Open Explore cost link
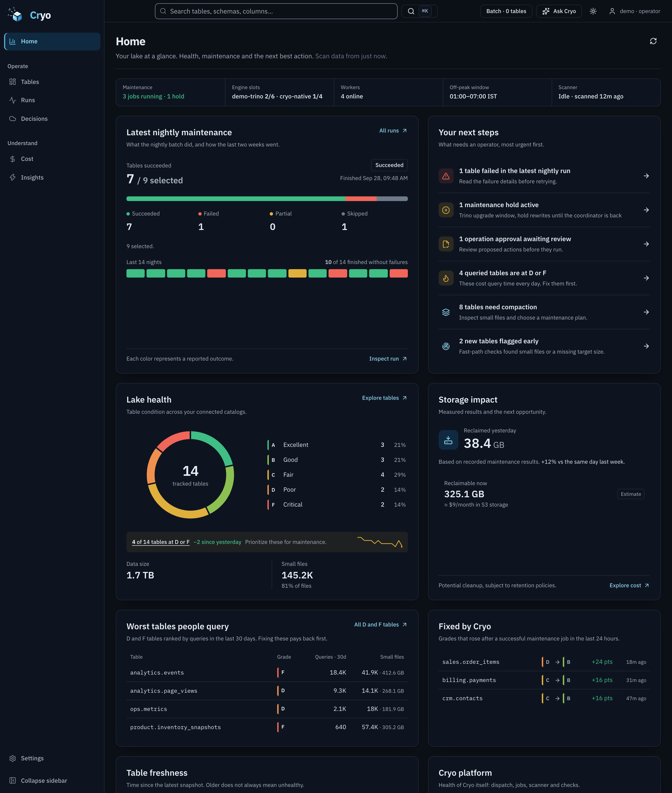This screenshot has height=793, width=672. [629, 585]
